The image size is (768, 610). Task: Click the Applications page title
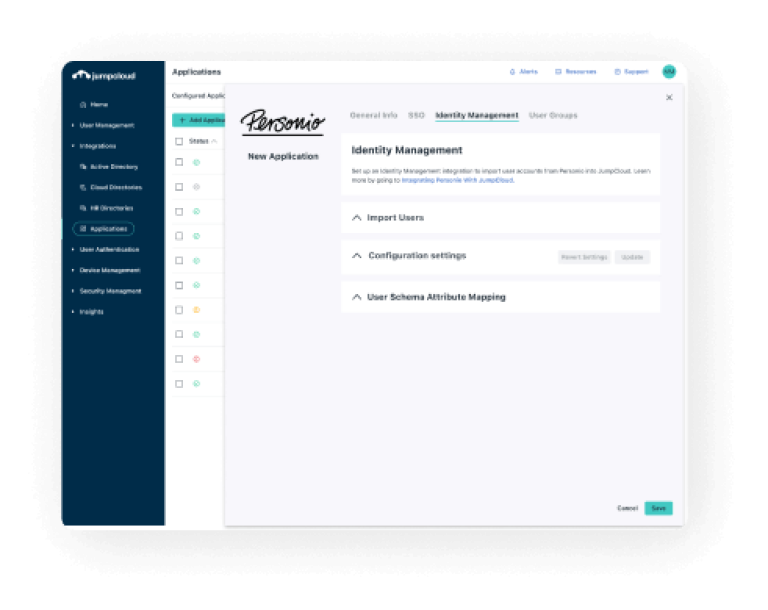tap(196, 72)
